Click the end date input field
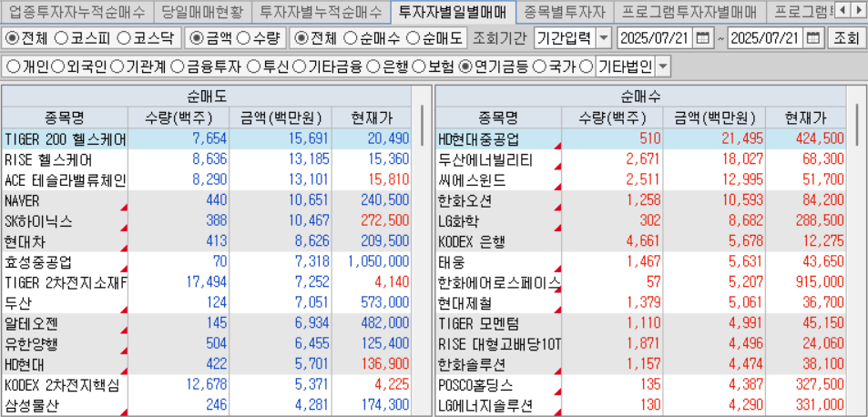Image resolution: width=868 pixels, height=417 pixels. click(x=767, y=38)
